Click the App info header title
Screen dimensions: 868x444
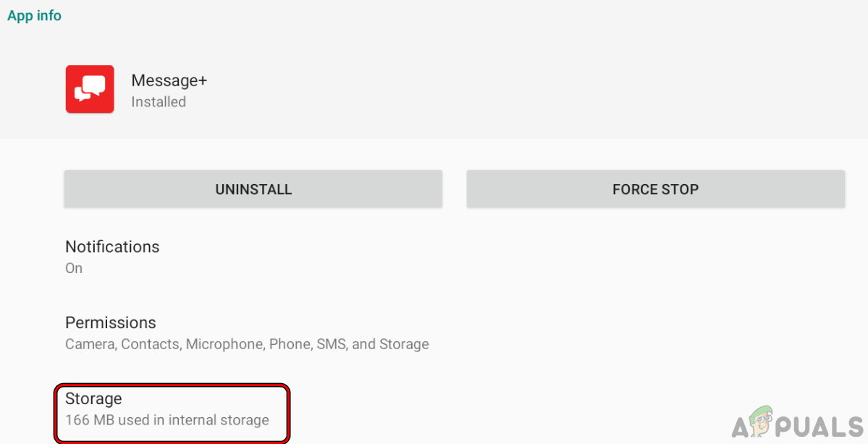click(35, 16)
